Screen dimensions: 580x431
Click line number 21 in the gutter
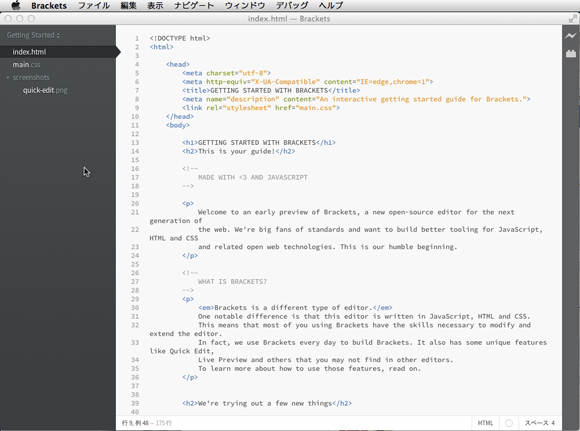(135, 212)
